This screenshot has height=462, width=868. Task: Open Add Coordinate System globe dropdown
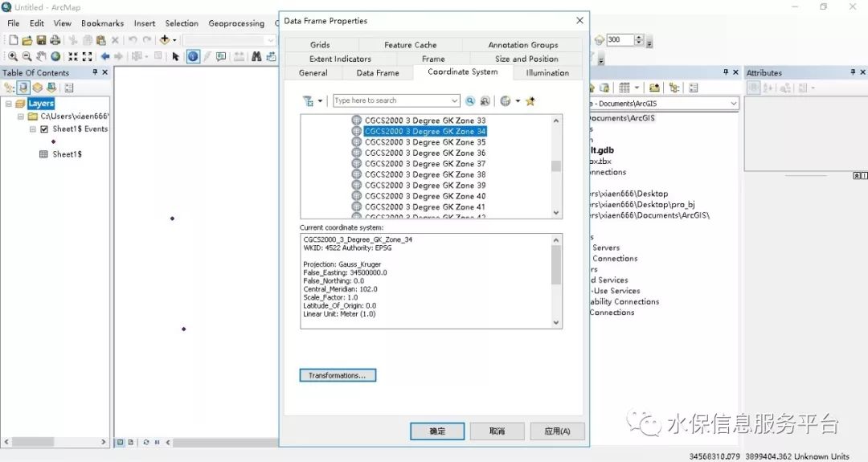518,100
